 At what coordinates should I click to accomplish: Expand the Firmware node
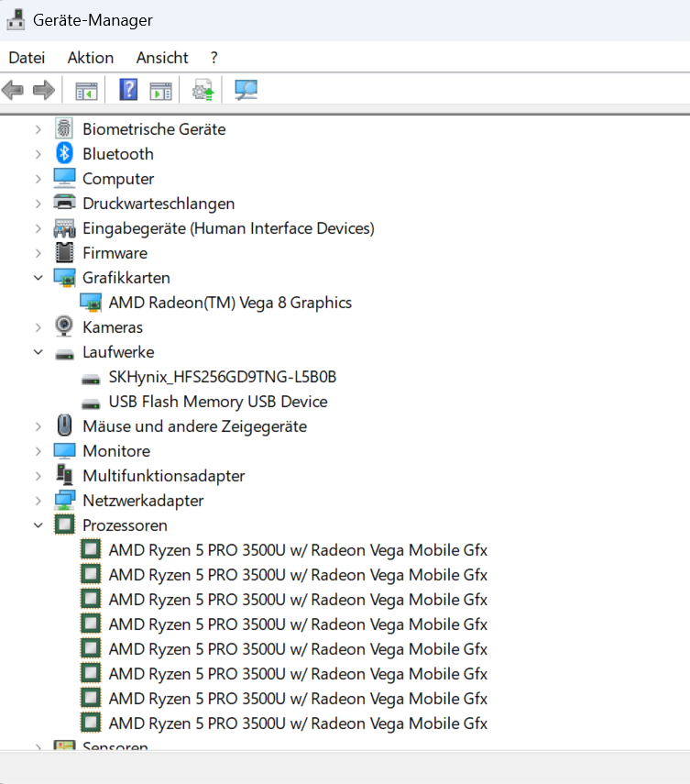click(38, 253)
